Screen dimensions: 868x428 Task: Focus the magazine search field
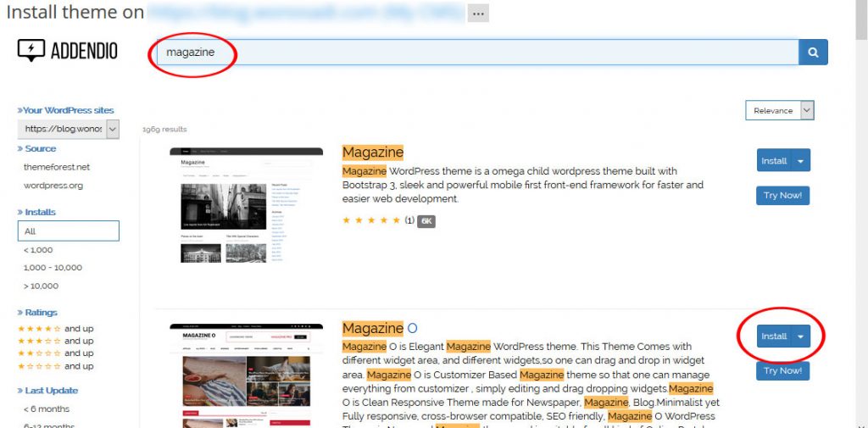[477, 52]
